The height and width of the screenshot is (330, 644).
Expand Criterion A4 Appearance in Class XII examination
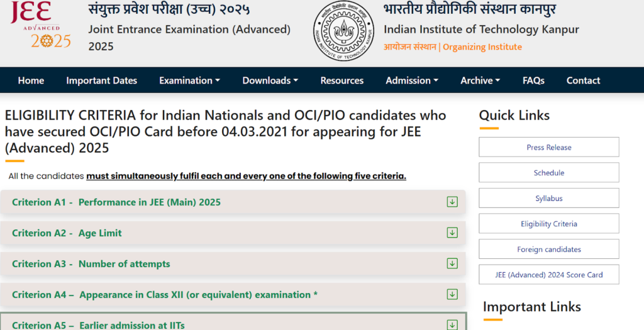pyautogui.click(x=233, y=294)
